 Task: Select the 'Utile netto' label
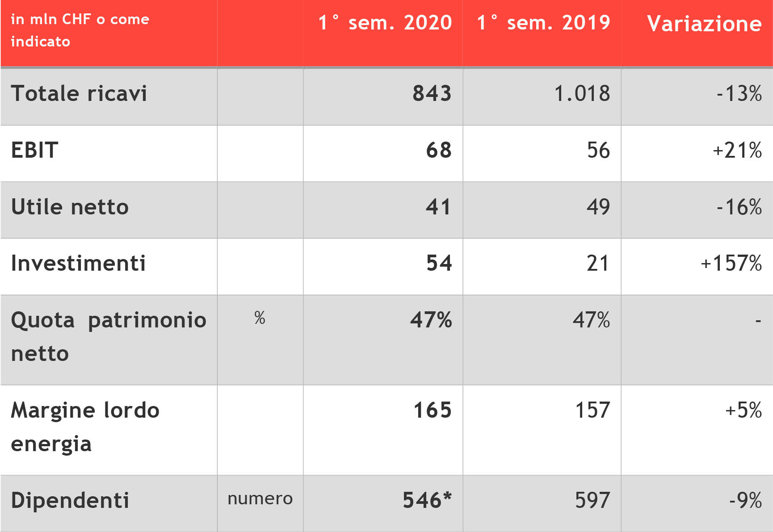[x=70, y=207]
